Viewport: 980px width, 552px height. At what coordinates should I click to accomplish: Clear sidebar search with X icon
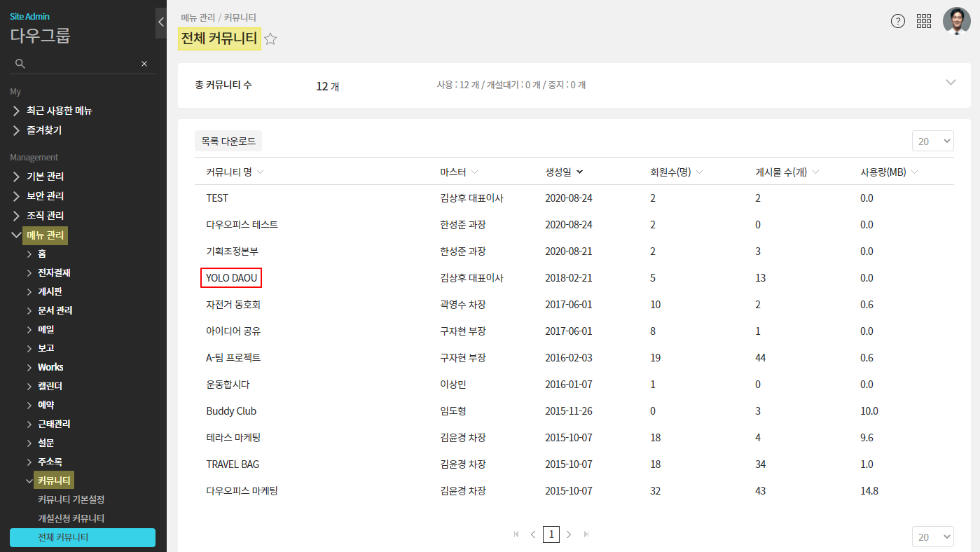coord(144,64)
